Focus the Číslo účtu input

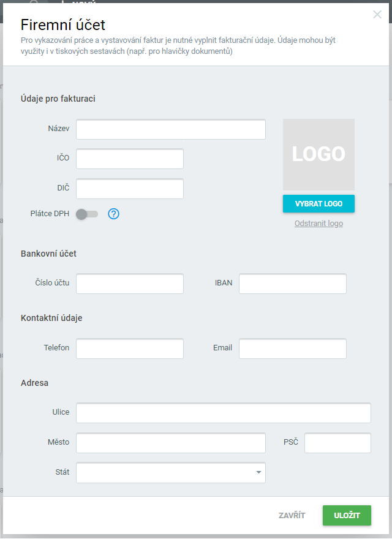click(130, 284)
